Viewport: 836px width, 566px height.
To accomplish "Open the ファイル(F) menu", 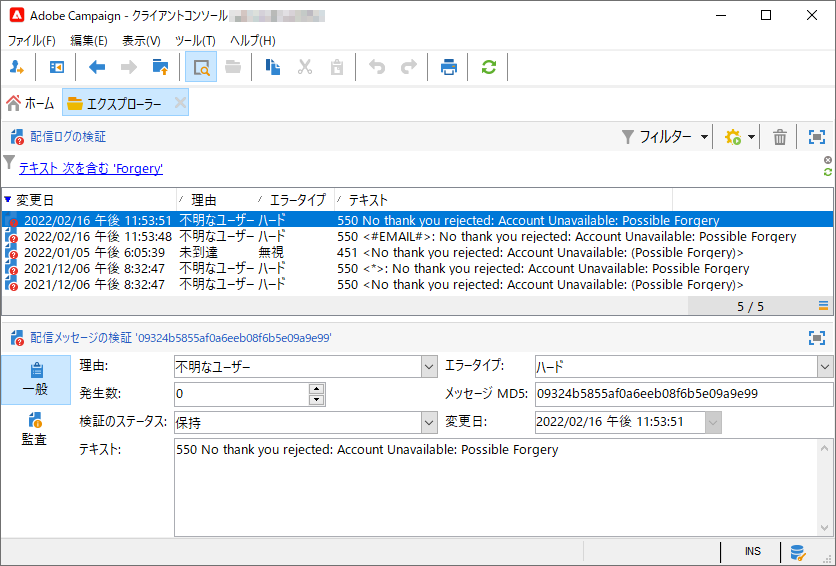I will click(31, 41).
